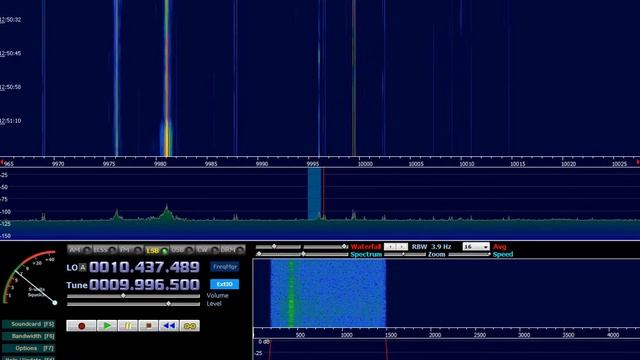Open the Avg dropdown showing 16
This screenshot has width=640, height=360.
[x=476, y=247]
